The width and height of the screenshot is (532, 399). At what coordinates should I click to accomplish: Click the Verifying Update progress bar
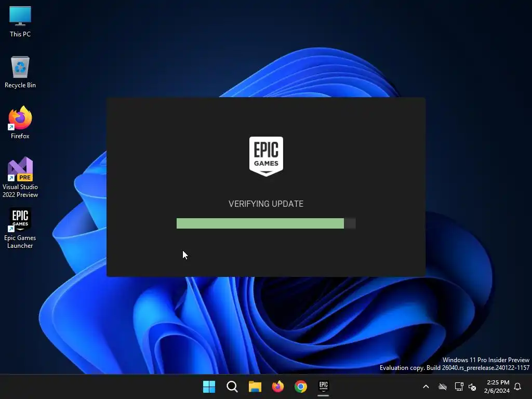pyautogui.click(x=266, y=223)
